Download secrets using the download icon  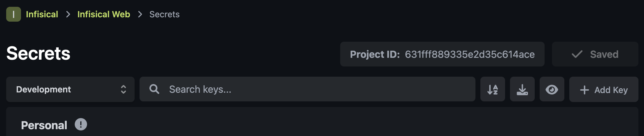tap(522, 89)
